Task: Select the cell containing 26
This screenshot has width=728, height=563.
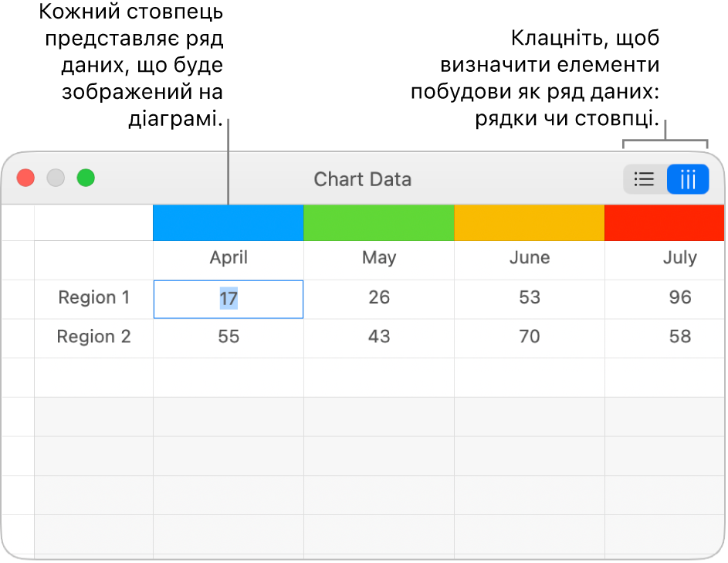Action: 379,298
